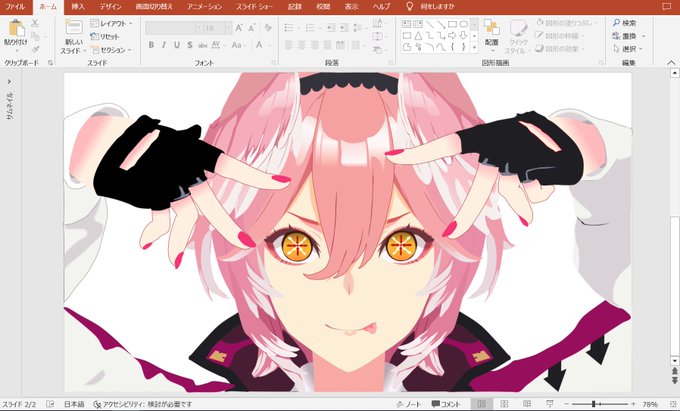Select the triangle shape in gallery
Viewport: 680px width, 411px height.
pyautogui.click(x=418, y=36)
